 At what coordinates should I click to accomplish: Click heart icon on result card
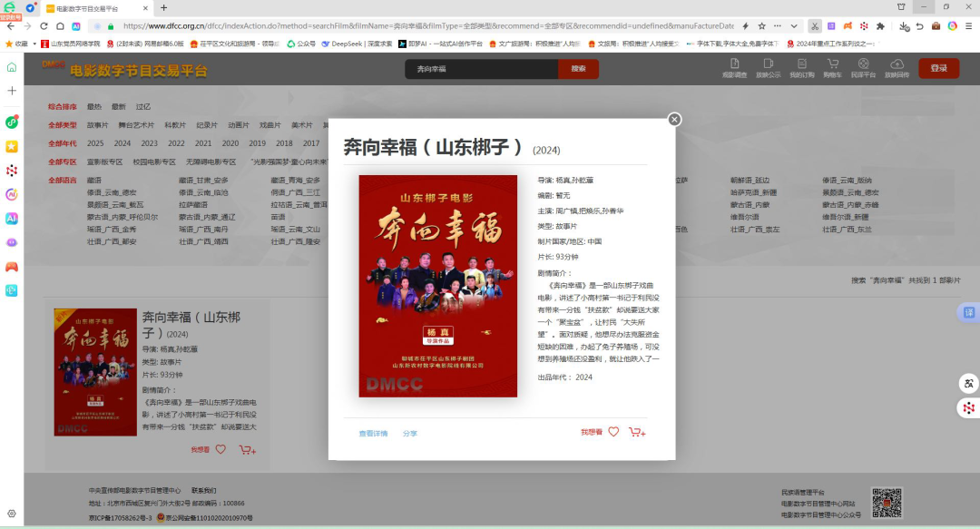click(220, 449)
